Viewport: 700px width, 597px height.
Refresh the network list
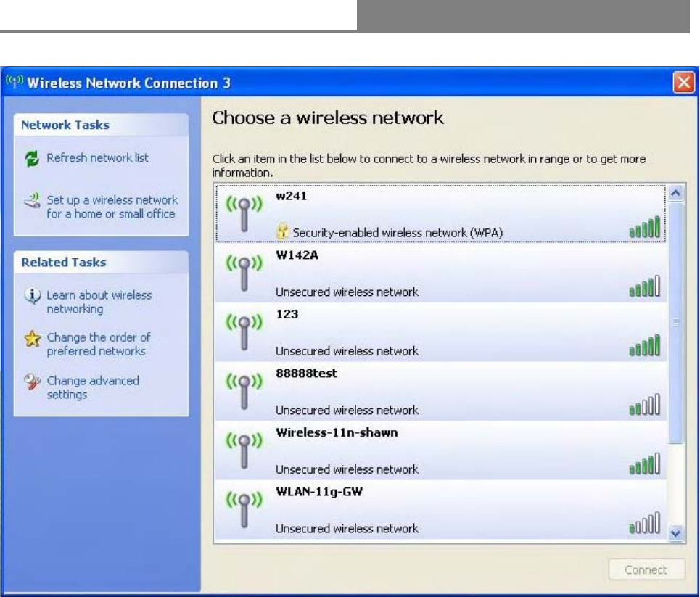97,158
